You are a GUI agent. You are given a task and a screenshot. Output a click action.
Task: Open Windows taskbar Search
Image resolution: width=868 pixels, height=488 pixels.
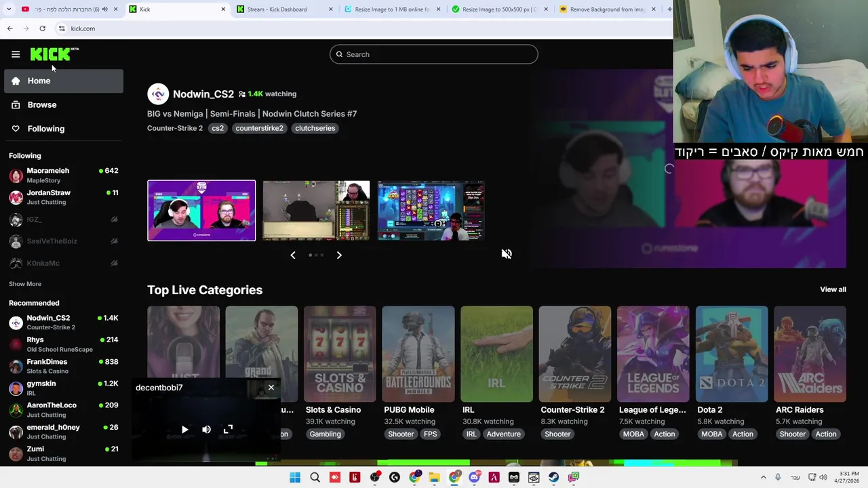tap(315, 477)
